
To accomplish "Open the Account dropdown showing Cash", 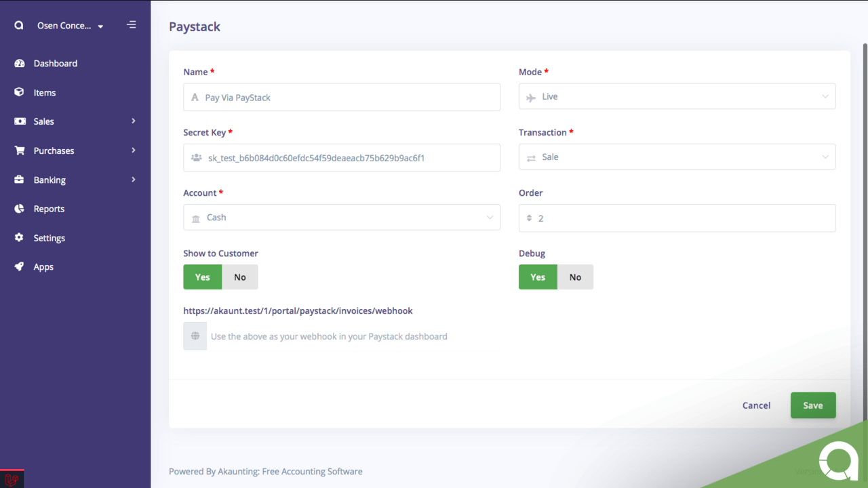I will (342, 217).
